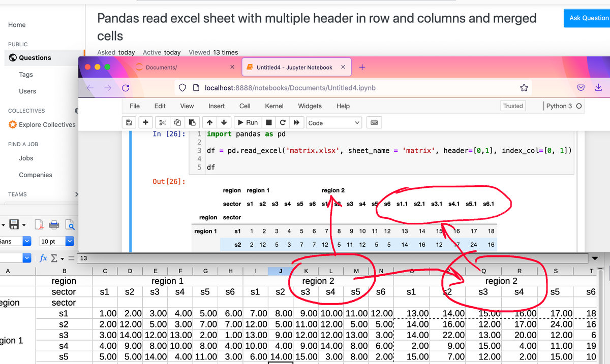Screen dimensions: 610x364
Task: Open Questions in the Stack Overflow sidebar
Action: pos(35,58)
